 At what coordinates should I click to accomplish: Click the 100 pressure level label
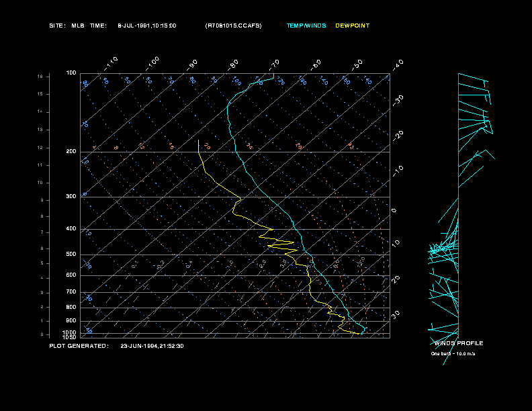point(71,73)
